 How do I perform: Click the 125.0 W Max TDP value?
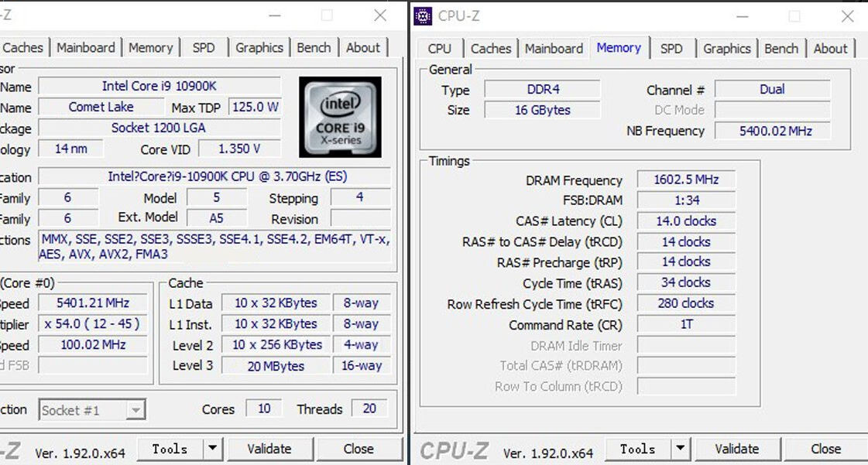click(256, 107)
